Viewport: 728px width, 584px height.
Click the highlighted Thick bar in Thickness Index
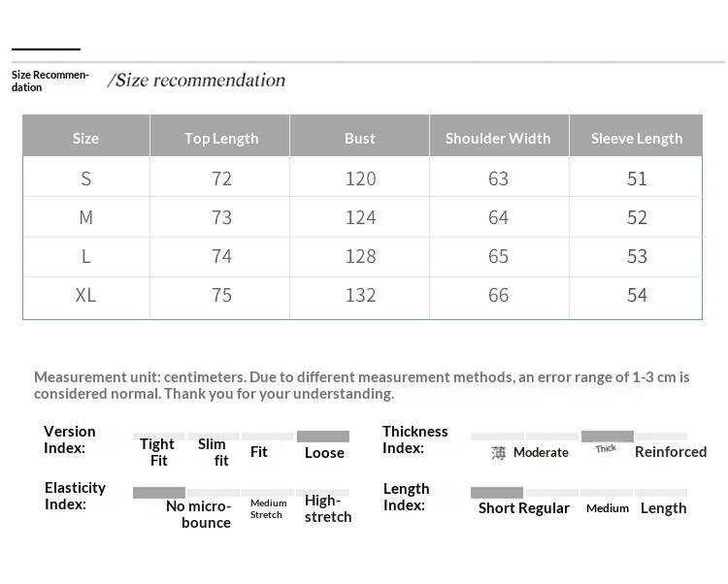click(x=607, y=437)
